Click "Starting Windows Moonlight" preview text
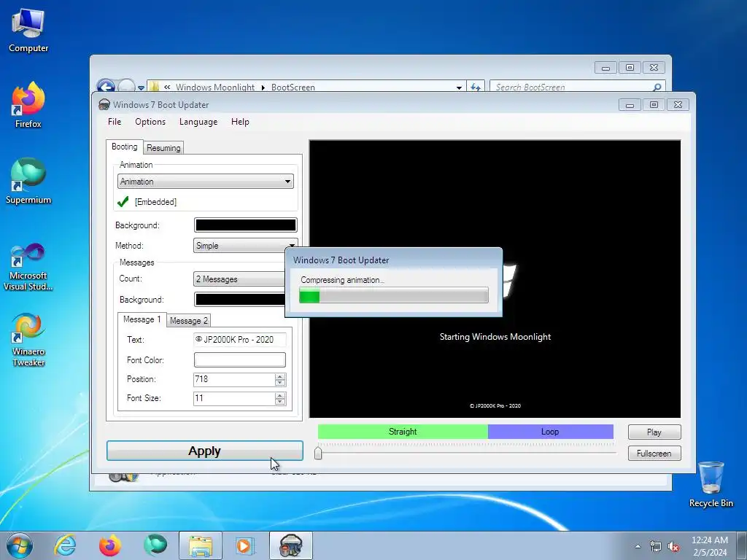Screen dimensions: 747x560 495,337
